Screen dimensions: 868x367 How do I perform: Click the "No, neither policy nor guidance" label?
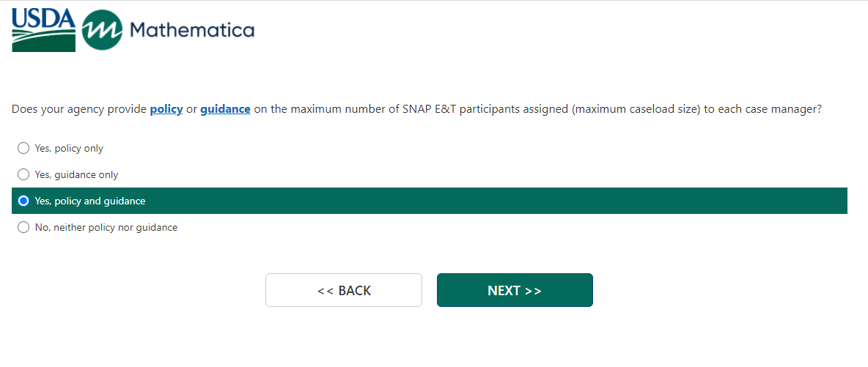(106, 227)
